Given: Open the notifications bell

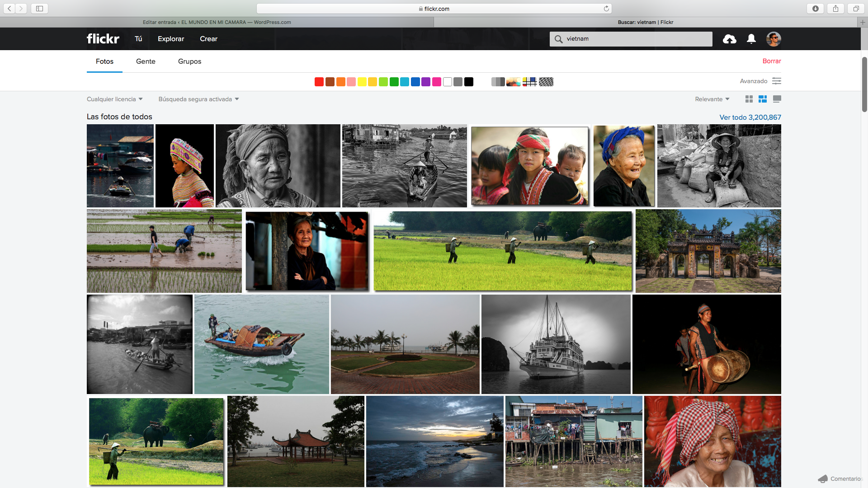Looking at the screenshot, I should coord(751,39).
